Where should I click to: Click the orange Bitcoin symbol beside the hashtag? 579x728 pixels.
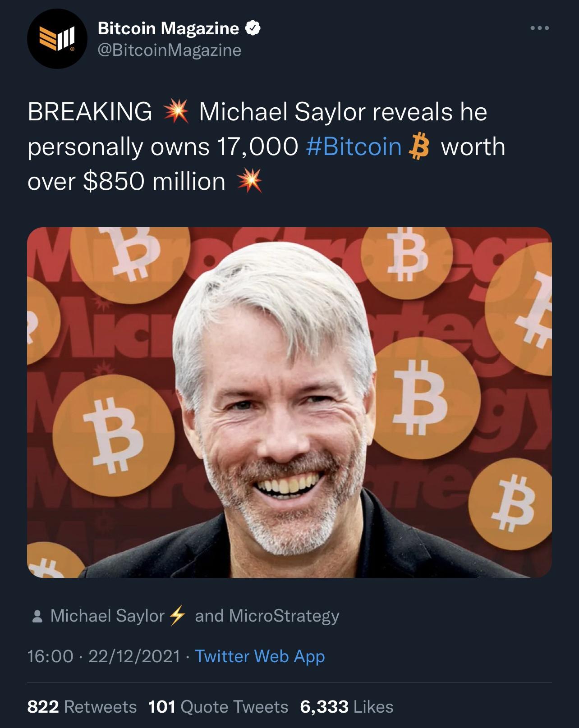point(419,147)
